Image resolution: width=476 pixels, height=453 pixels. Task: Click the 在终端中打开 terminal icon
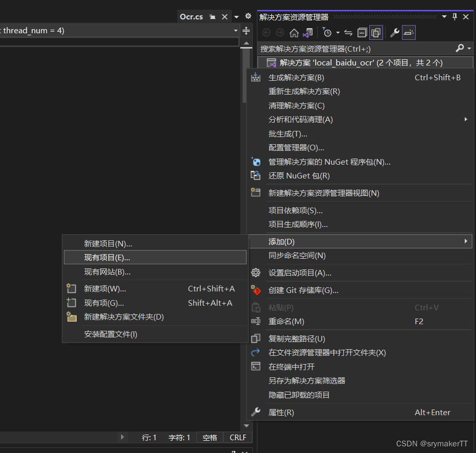pyautogui.click(x=255, y=367)
